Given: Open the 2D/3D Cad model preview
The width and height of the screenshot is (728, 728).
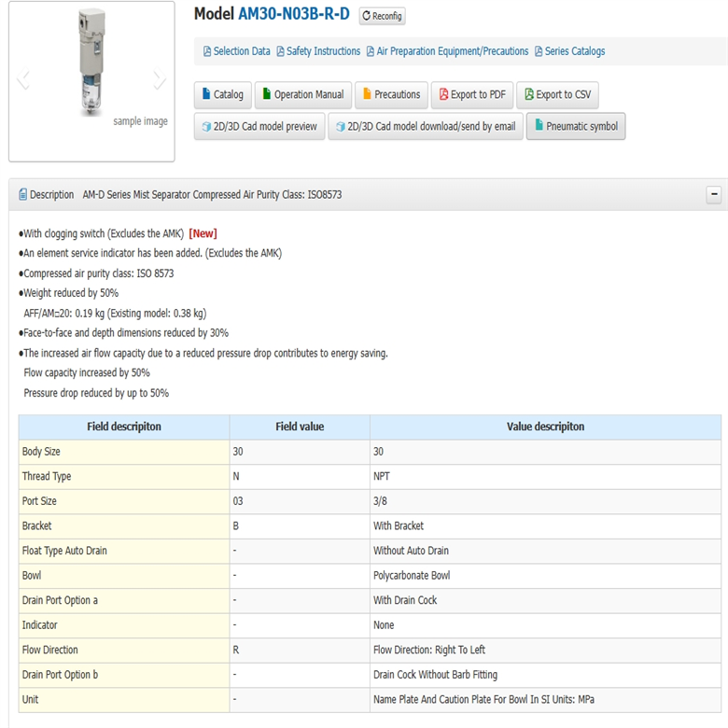Looking at the screenshot, I should pos(259,126).
